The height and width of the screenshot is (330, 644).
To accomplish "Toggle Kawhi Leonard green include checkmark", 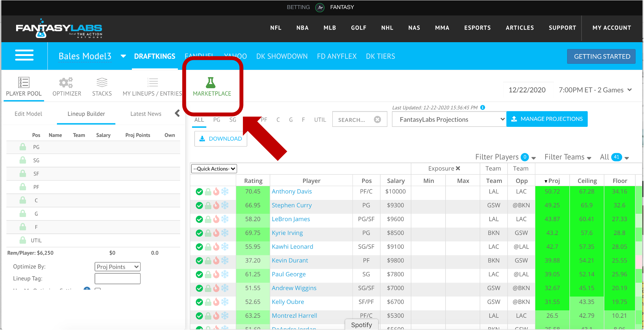I will [x=199, y=247].
